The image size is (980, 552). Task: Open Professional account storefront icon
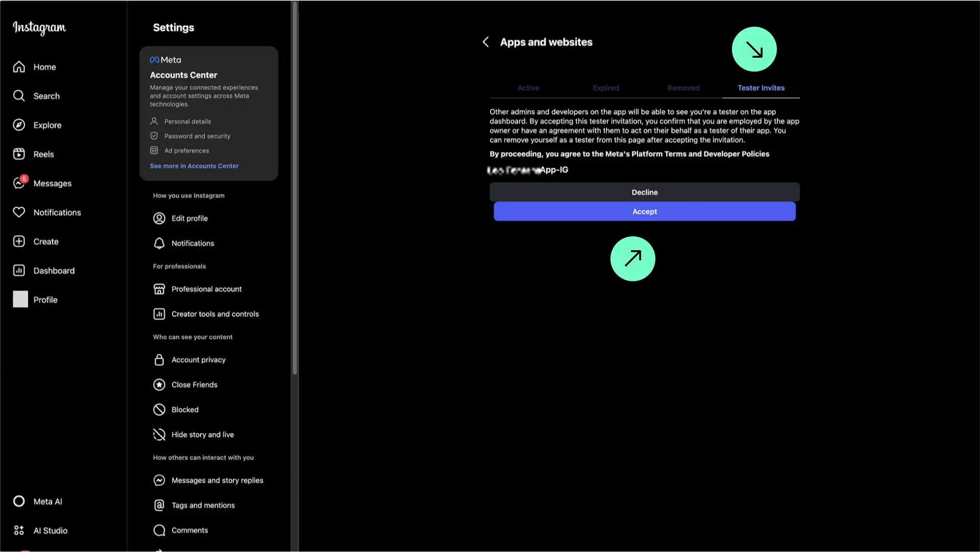tap(159, 289)
